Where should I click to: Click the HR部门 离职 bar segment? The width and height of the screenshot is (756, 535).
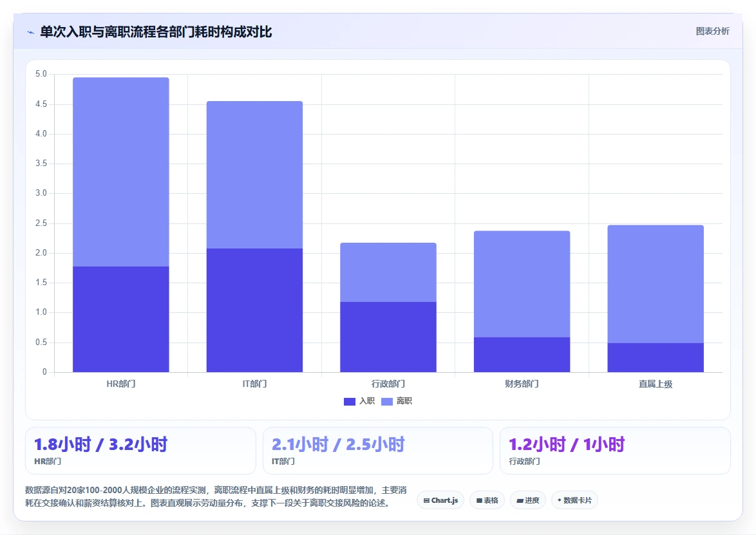click(x=121, y=172)
